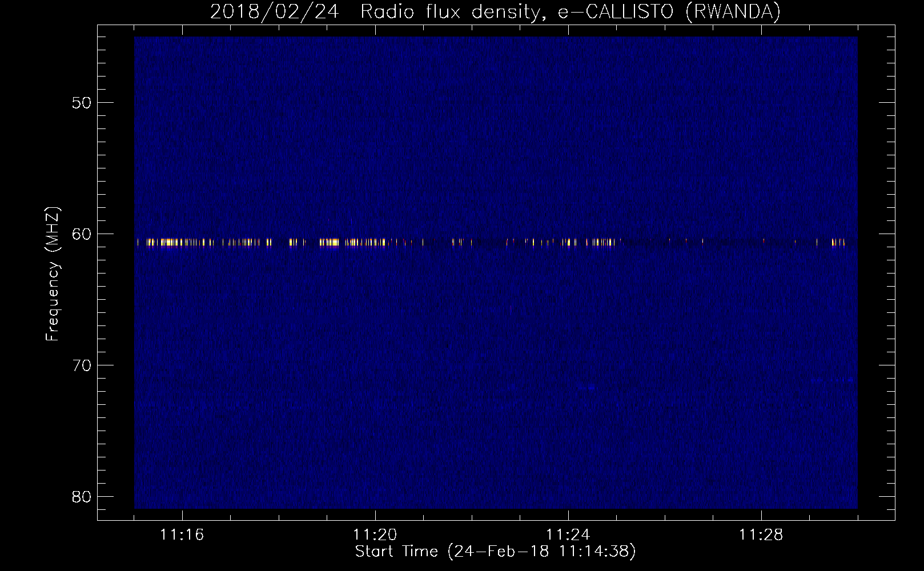
Task: Click the 50 frequency tick label
Action: [82, 103]
